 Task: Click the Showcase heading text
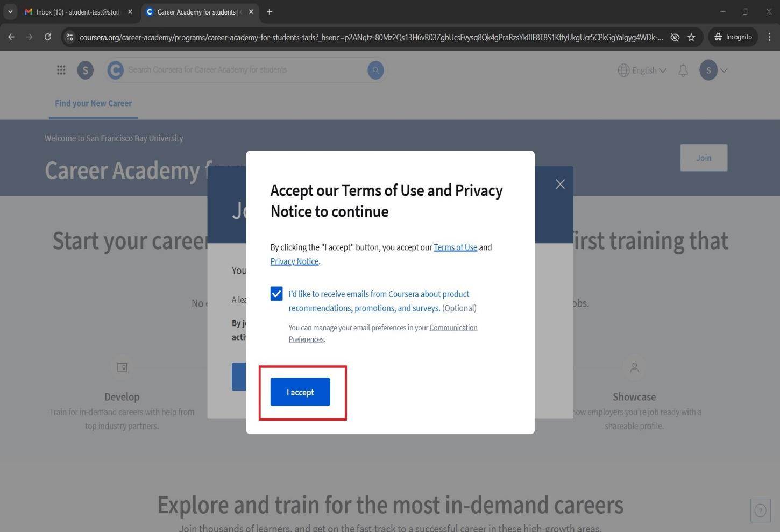click(x=634, y=397)
